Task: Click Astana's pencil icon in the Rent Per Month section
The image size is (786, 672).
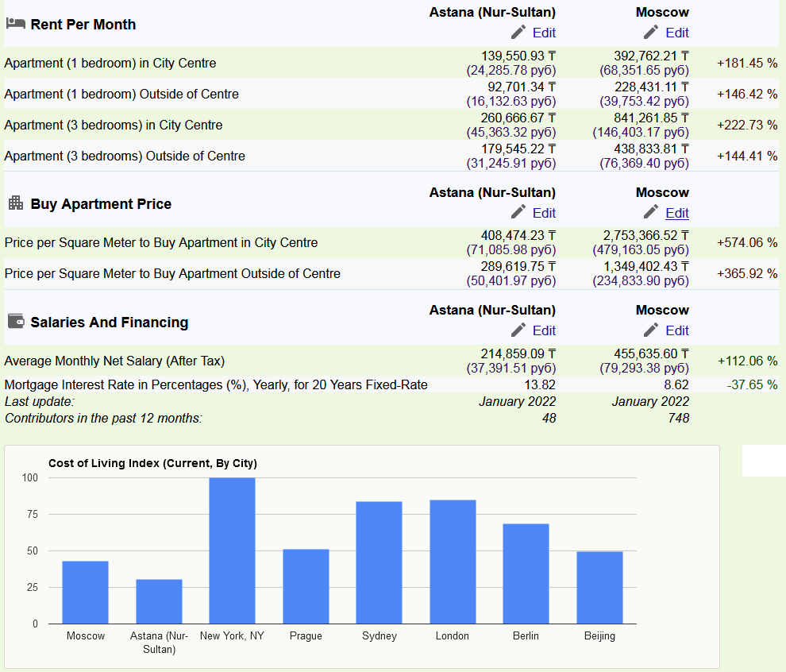Action: coord(518,32)
